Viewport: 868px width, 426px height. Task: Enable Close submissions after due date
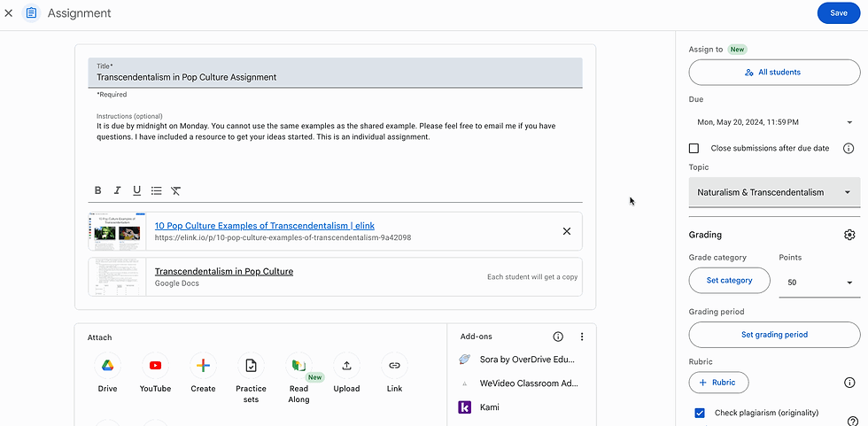coord(694,148)
